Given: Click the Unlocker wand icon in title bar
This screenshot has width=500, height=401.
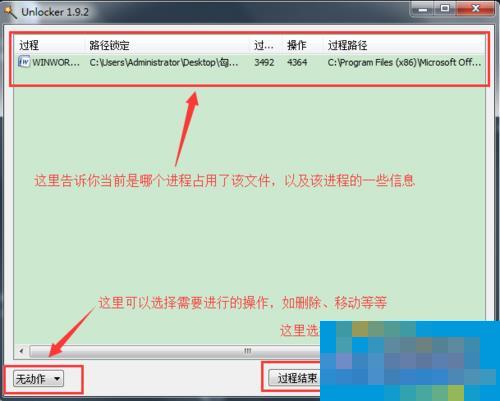Looking at the screenshot, I should pos(10,12).
